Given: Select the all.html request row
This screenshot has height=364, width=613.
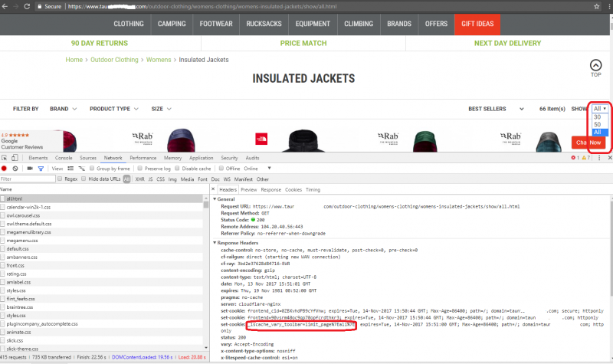Looking at the screenshot, I should point(101,198).
